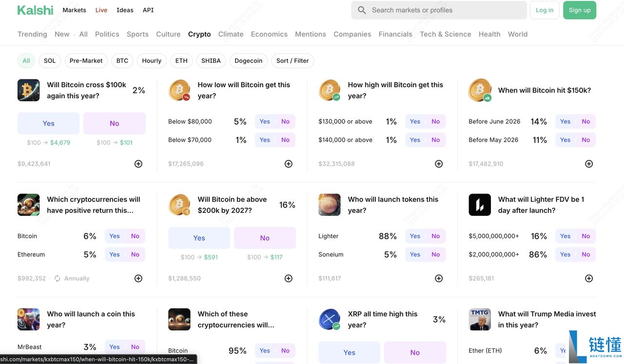Screen dimensions: 624x364
Task: Open the Bitcoin $100k market thumbnail
Action: point(28,90)
